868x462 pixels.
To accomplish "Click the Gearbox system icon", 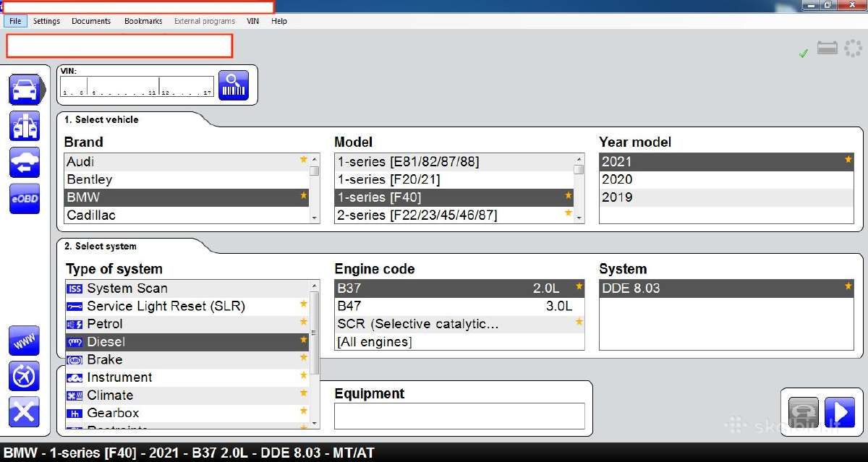I will 75,414.
